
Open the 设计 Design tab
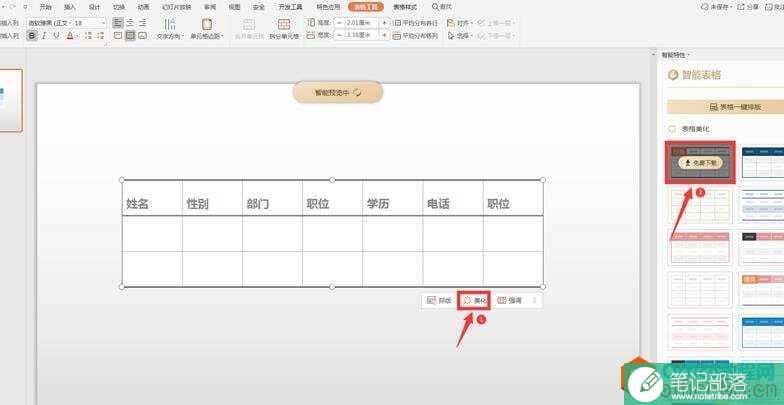point(94,7)
